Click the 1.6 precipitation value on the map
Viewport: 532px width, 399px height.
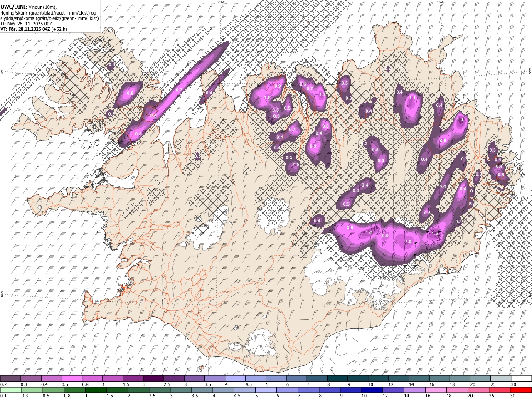coord(435,234)
